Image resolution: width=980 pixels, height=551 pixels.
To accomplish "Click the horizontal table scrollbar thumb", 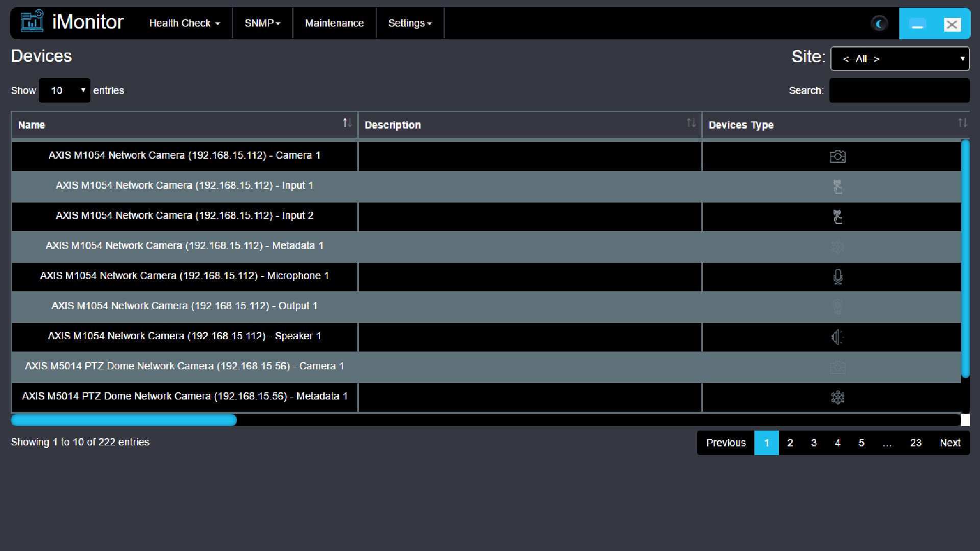I will (124, 420).
